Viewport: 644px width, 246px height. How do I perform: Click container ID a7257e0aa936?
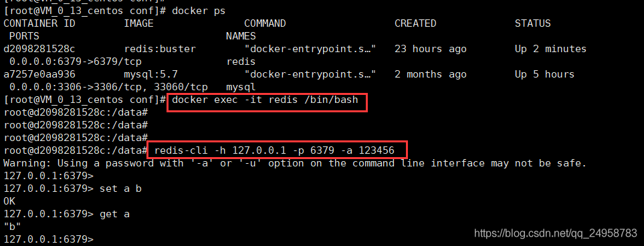(39, 74)
